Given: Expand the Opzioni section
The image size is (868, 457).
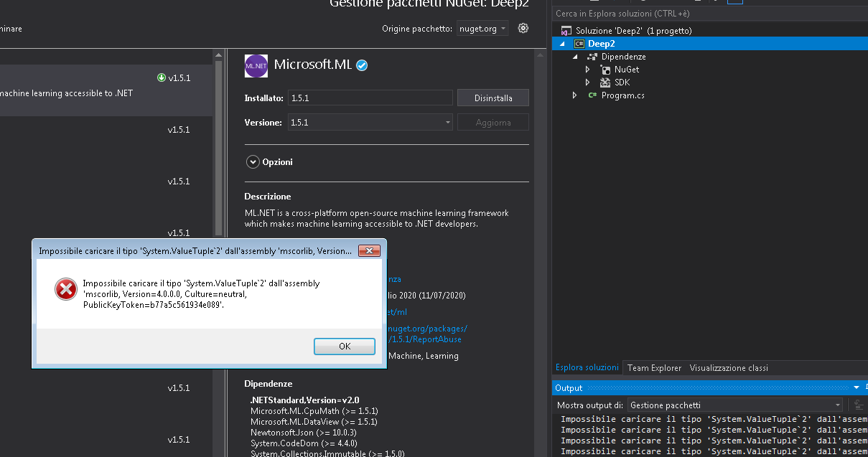Looking at the screenshot, I should point(253,161).
